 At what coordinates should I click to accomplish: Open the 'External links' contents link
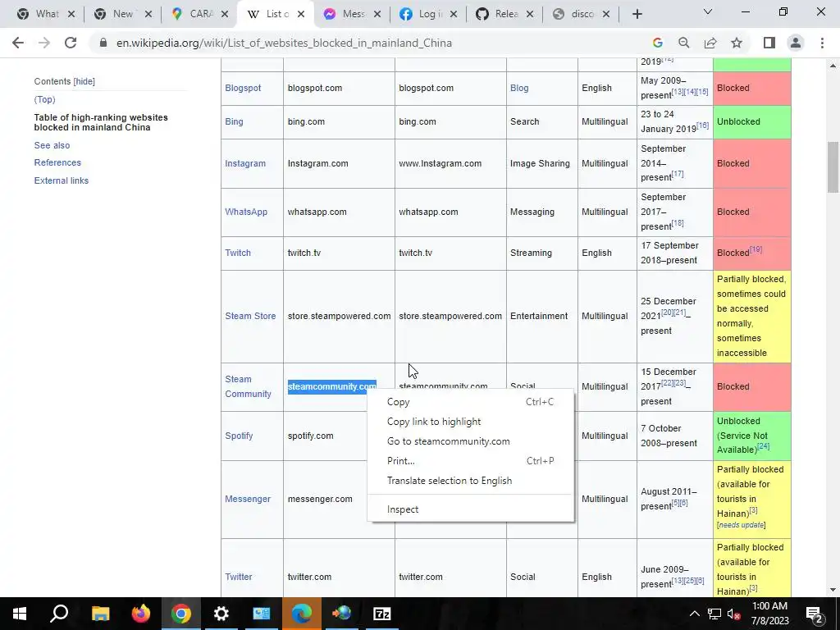tap(61, 180)
